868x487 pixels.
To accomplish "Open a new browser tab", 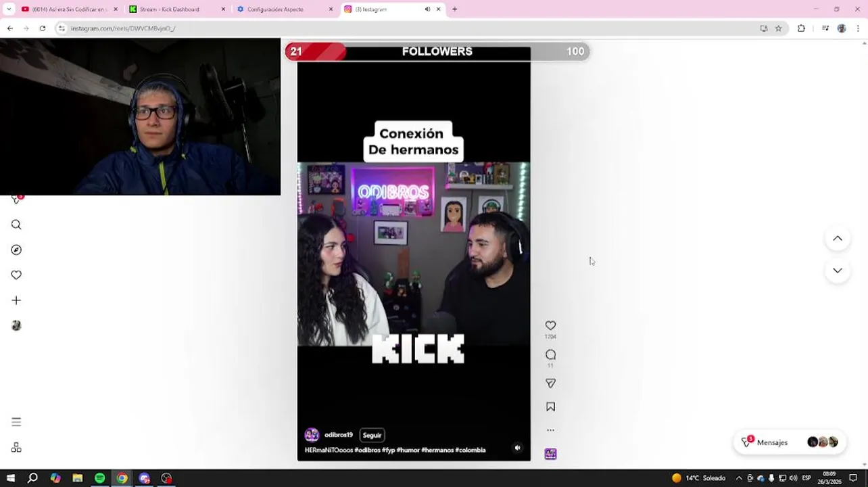I will pyautogui.click(x=454, y=9).
